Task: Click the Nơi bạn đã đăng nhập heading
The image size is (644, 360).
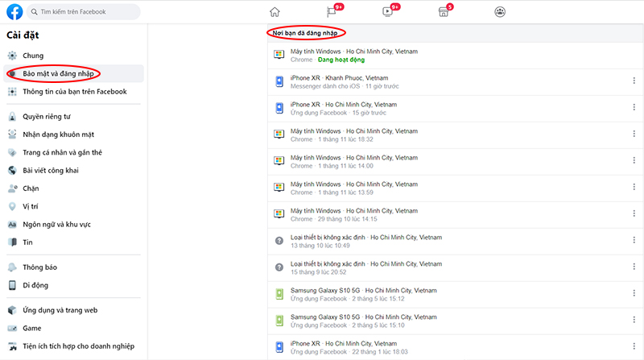Action: (x=305, y=33)
